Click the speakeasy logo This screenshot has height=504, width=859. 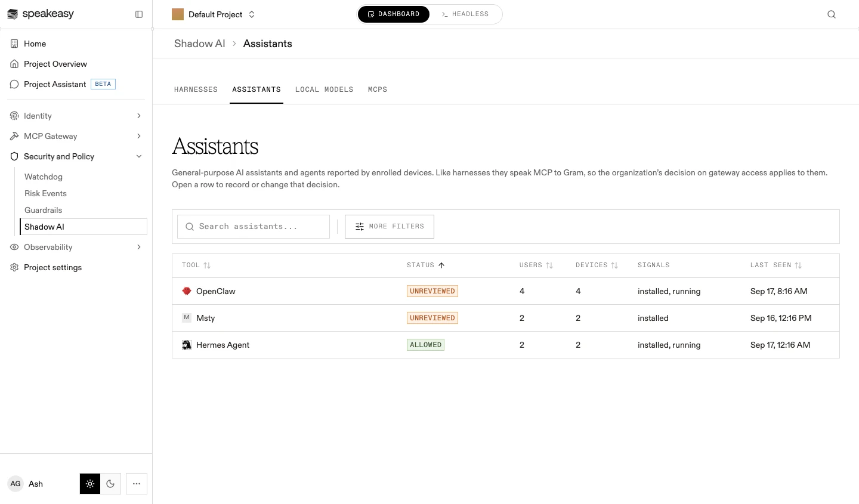click(41, 14)
